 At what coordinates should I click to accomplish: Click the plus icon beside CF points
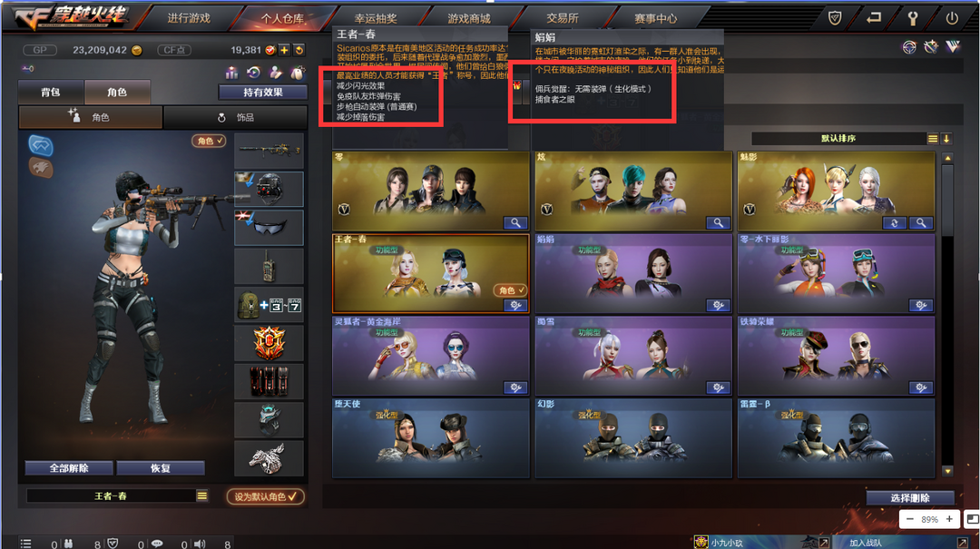click(x=284, y=50)
